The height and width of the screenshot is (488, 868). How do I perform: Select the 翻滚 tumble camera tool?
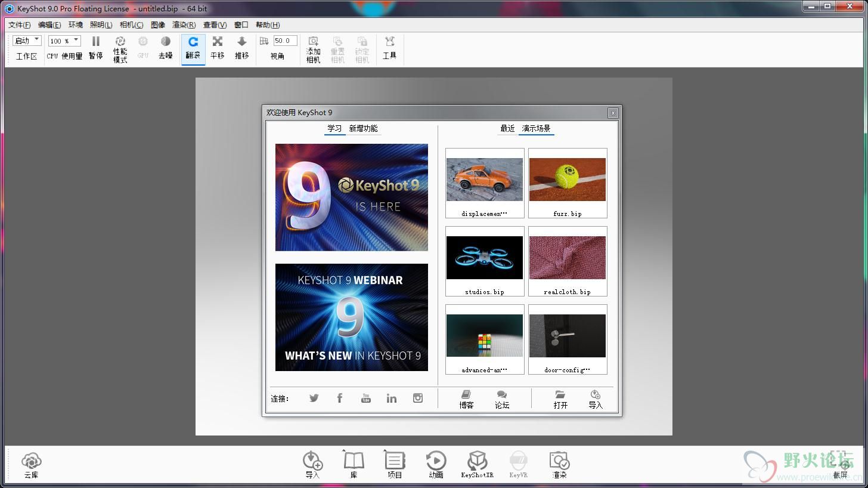click(x=193, y=49)
